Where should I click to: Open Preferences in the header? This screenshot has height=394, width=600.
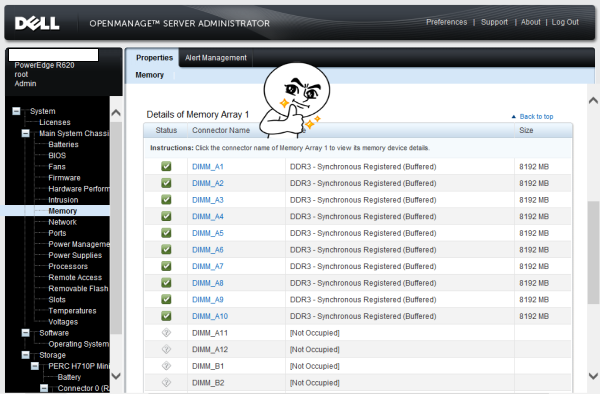pos(447,22)
